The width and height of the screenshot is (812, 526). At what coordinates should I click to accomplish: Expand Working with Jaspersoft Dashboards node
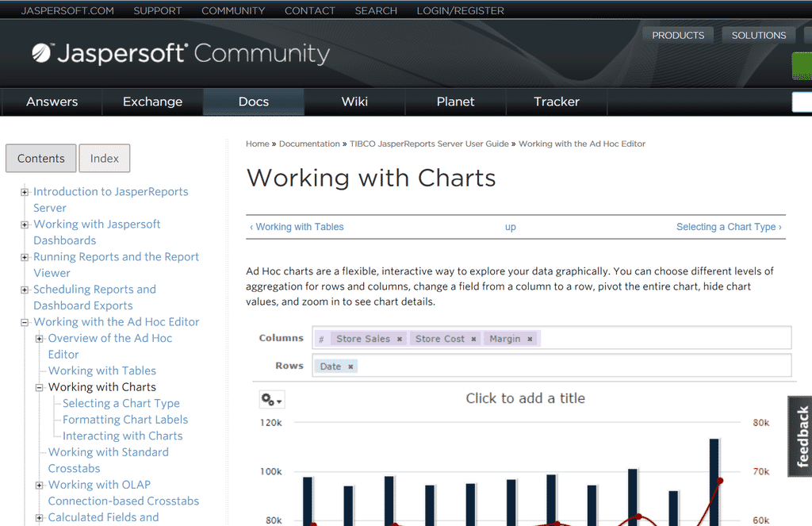point(25,225)
